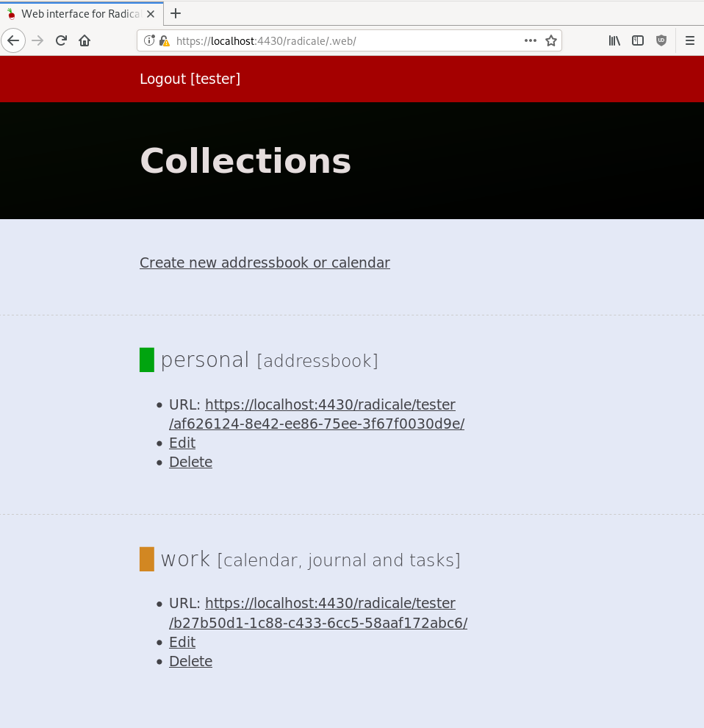Open the page actions three-dot menu
Viewport: 704px width, 728px height.
pyautogui.click(x=531, y=41)
